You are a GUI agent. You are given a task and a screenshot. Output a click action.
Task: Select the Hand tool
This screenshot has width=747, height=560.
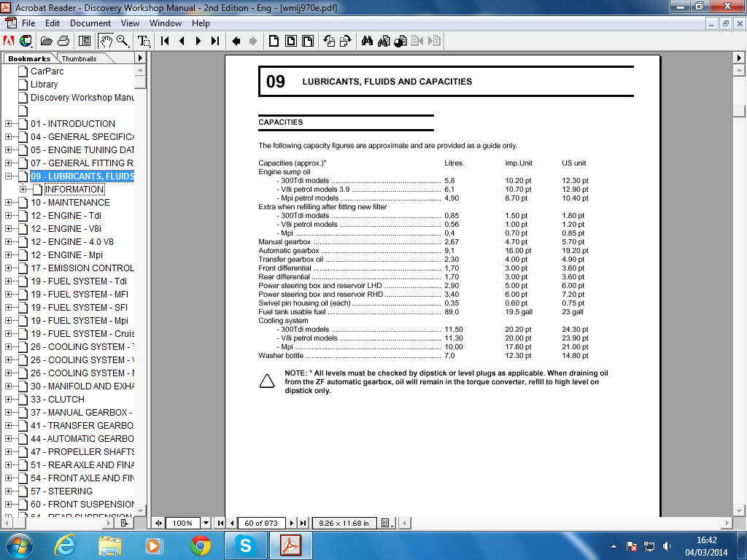(x=105, y=41)
